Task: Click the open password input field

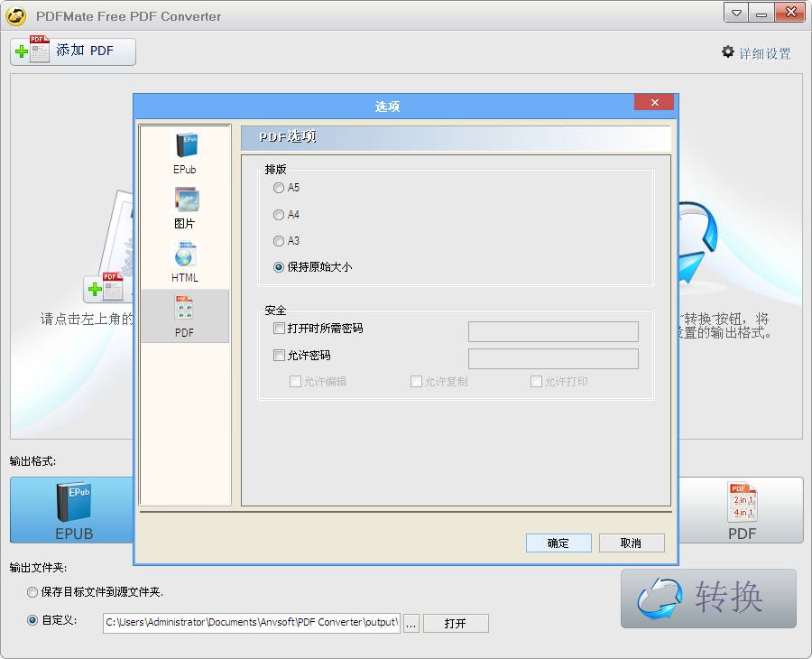Action: pos(553,331)
